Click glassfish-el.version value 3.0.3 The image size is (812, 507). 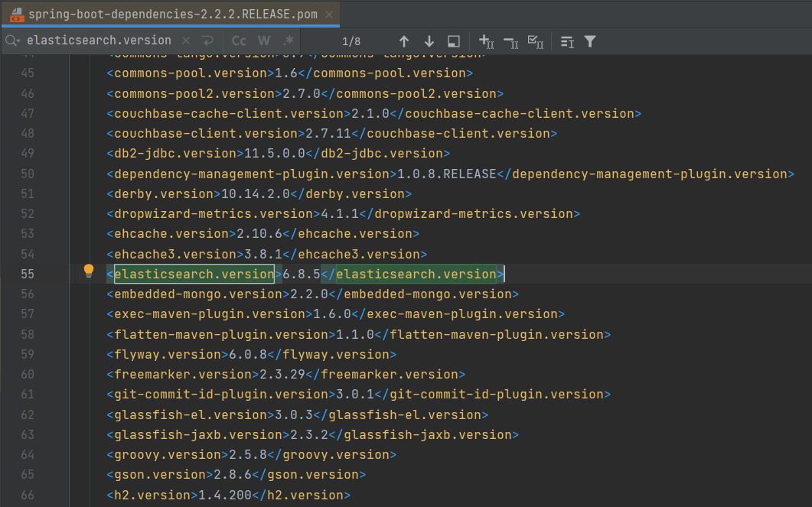point(294,415)
